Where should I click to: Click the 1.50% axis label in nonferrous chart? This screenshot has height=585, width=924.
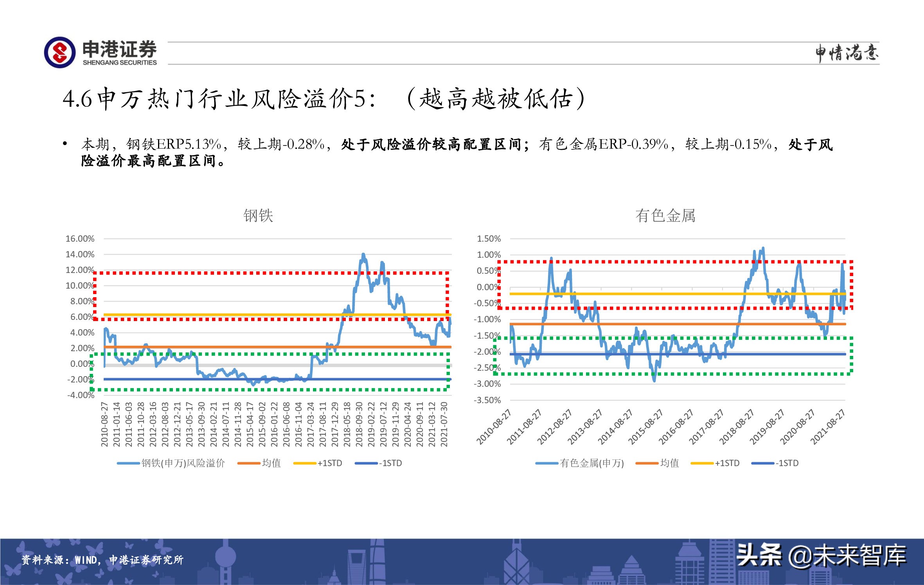(x=489, y=239)
